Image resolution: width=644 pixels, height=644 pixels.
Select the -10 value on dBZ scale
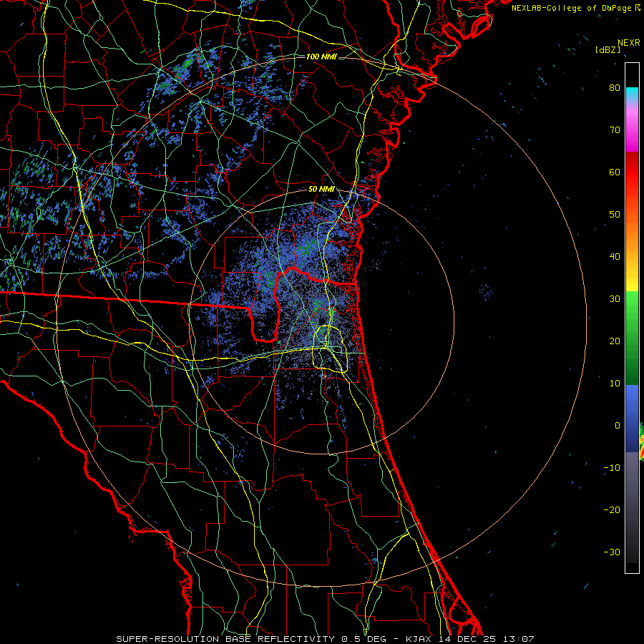[612, 468]
